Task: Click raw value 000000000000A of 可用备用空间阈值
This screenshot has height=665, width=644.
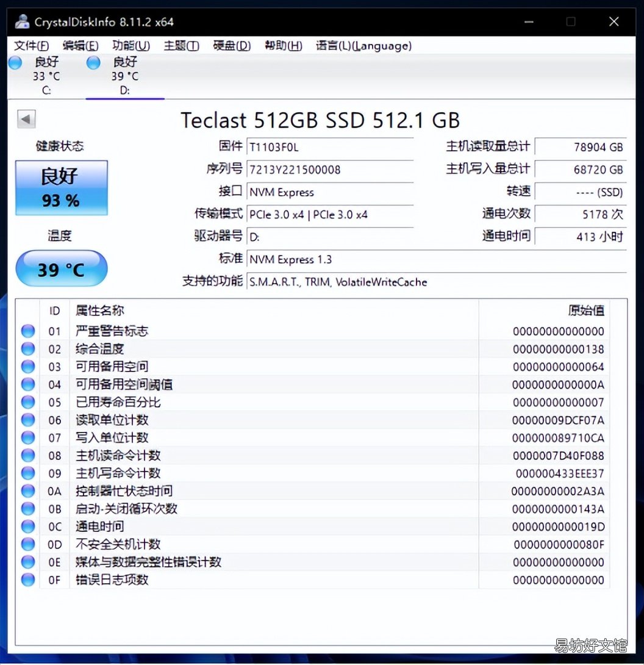Action: (559, 385)
